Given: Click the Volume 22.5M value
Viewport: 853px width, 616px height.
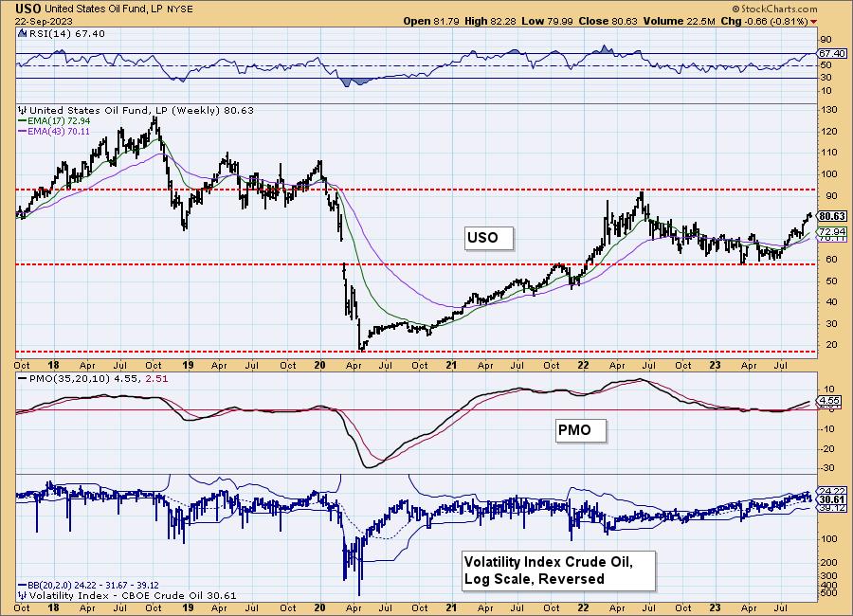Looking at the screenshot, I should coord(679,21).
